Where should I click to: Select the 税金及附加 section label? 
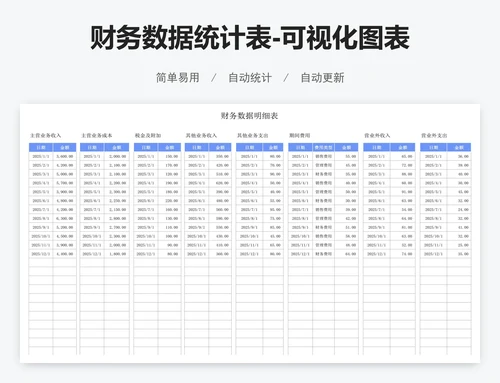[x=148, y=135]
